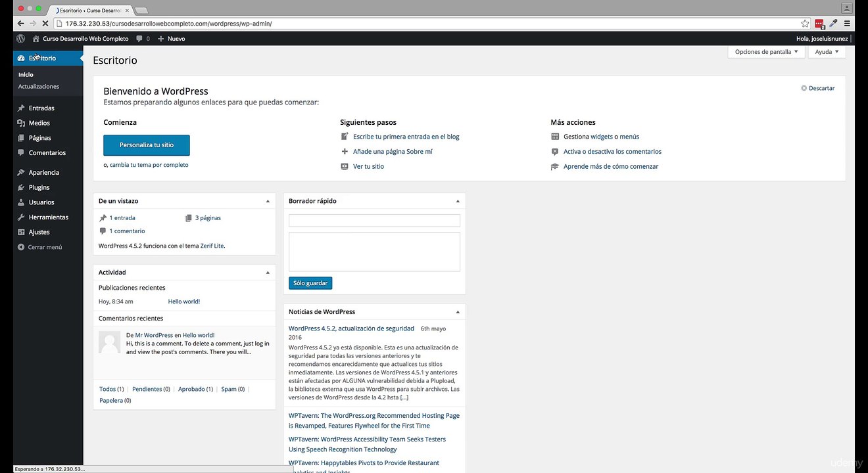Click the Mr WordPress comment avatar thumbnail
The image size is (868, 473).
[x=109, y=342]
